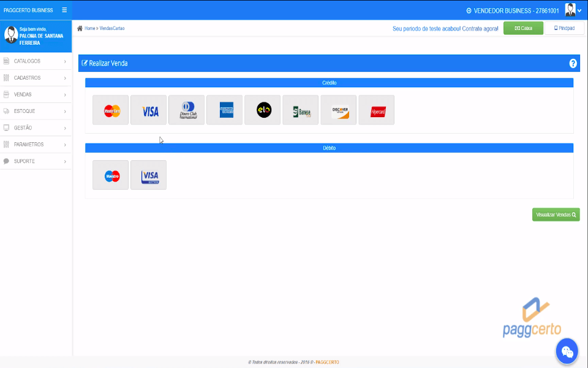Screen dimensions: 588x368
Task: Click the Crédito section header
Action: (330, 83)
